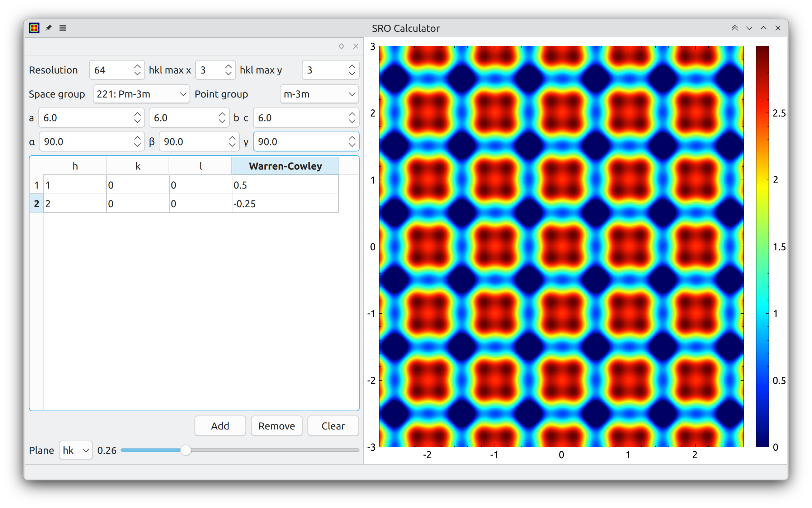812x508 pixels.
Task: Float the dock panel with diamond icon
Action: click(x=341, y=46)
